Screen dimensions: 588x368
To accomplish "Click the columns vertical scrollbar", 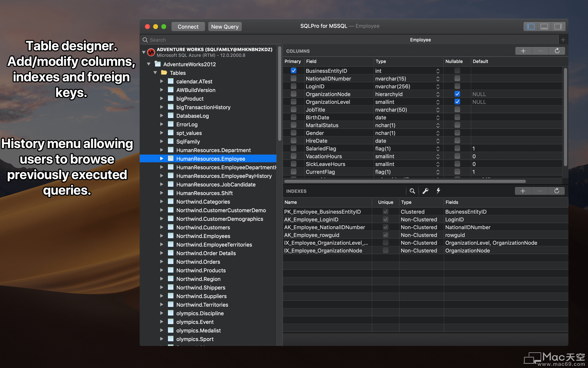I will 565,117.
